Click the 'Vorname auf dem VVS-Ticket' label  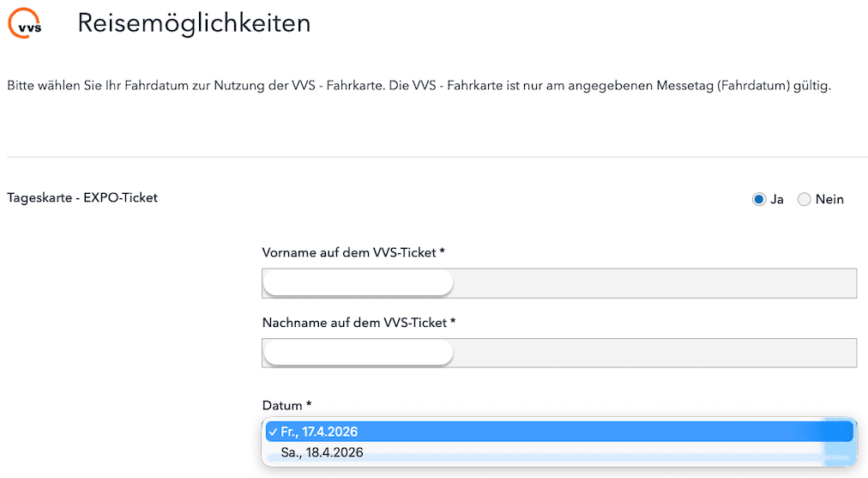(353, 252)
